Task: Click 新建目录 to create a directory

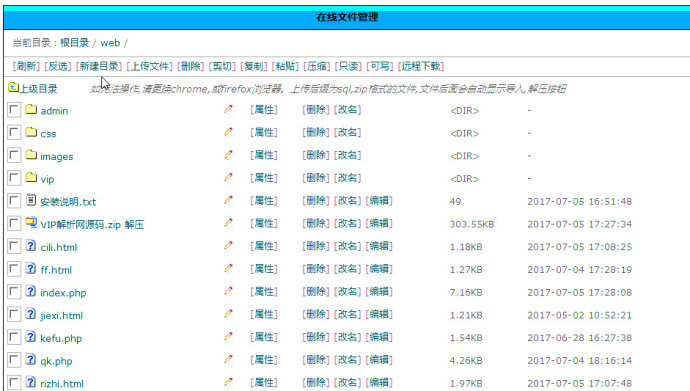Action: pos(99,66)
